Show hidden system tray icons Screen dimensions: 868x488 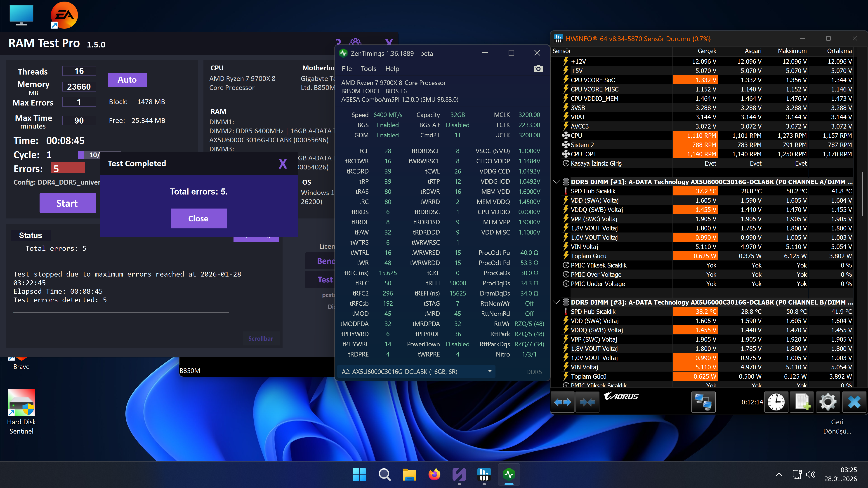point(779,474)
